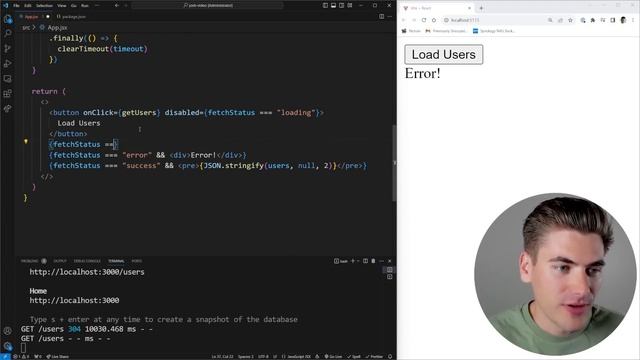Open the browser three-dot menu
The image size is (640, 360).
[x=633, y=20]
